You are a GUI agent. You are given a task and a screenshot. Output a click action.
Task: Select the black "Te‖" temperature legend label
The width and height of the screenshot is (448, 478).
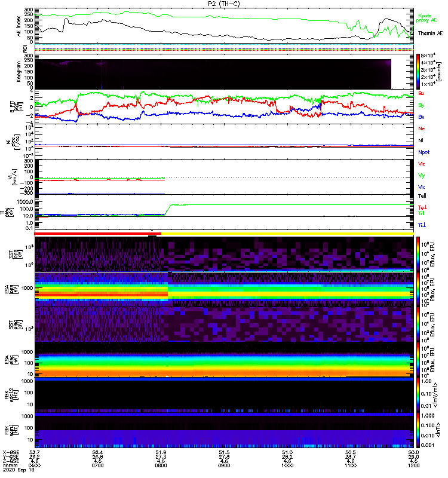pos(422,196)
